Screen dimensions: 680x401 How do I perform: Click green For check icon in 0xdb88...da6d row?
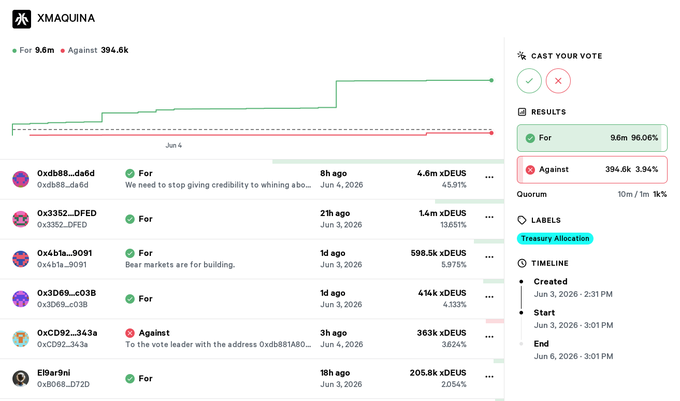[130, 173]
